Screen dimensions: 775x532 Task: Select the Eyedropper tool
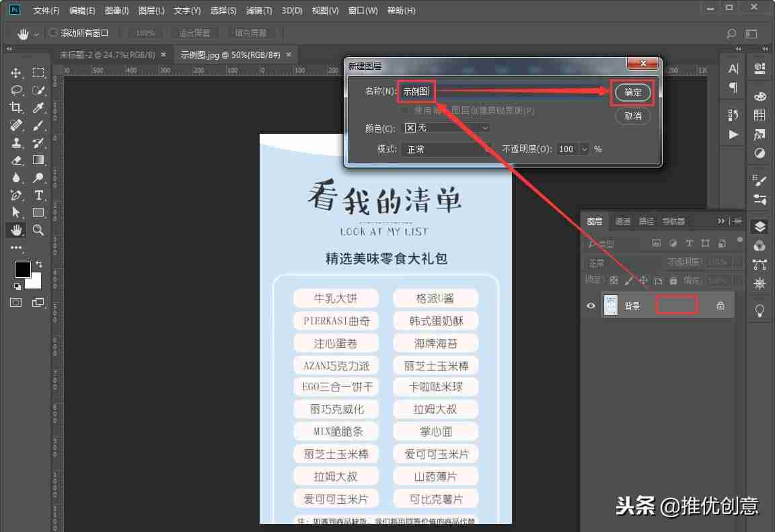38,108
